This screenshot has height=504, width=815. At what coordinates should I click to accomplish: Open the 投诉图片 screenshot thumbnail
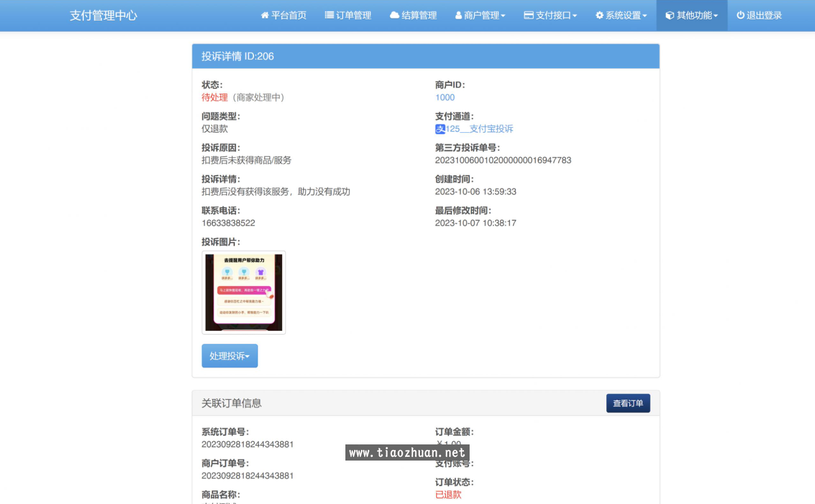(x=244, y=292)
